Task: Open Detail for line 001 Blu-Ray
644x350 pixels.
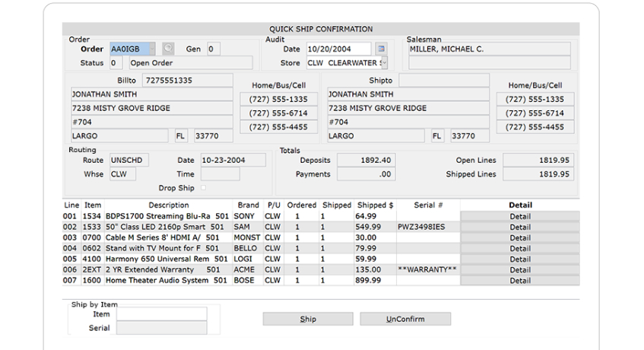Action: (x=520, y=217)
